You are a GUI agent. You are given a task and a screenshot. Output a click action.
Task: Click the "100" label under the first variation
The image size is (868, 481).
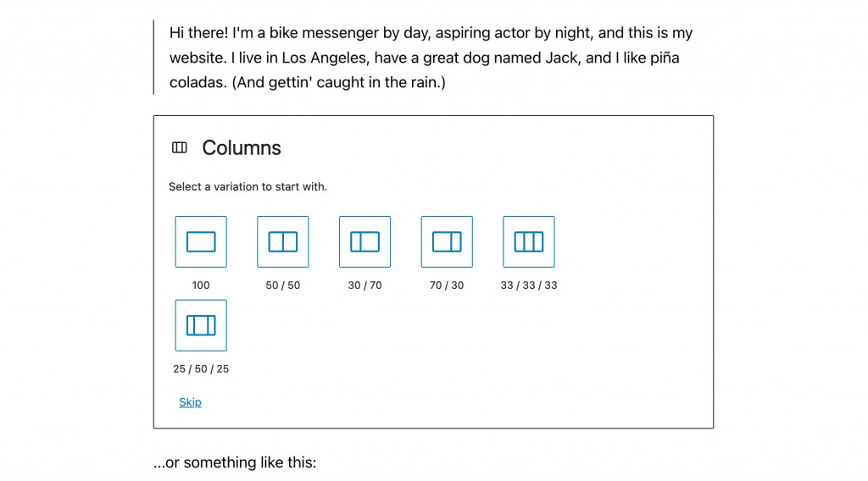201,285
